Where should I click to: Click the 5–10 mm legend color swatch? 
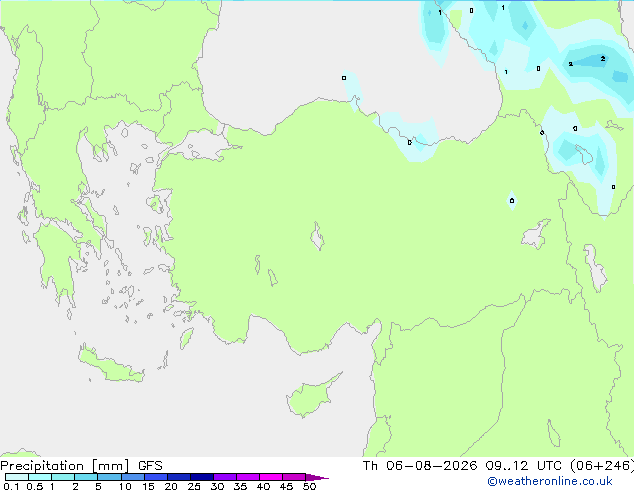click(x=109, y=477)
